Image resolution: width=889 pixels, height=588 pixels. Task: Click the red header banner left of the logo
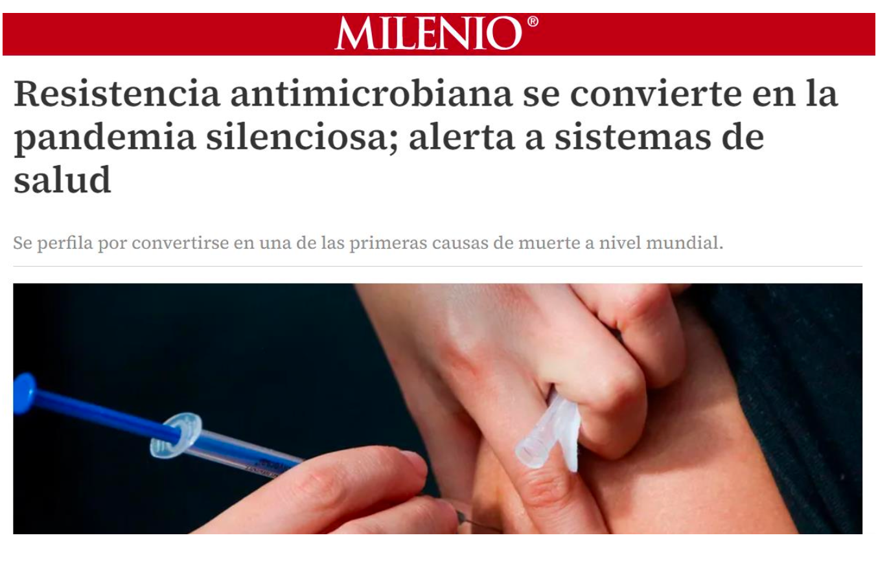pyautogui.click(x=168, y=34)
